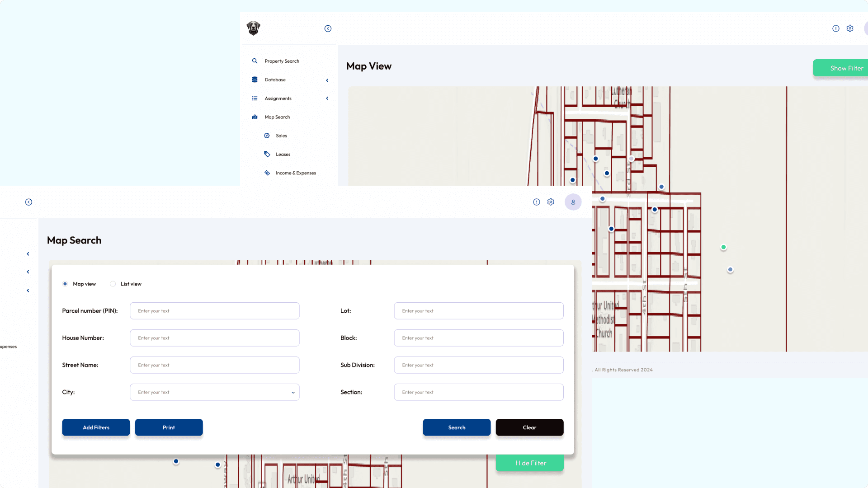
Task: Click the Parcel number (PIN) field
Action: [x=214, y=311]
